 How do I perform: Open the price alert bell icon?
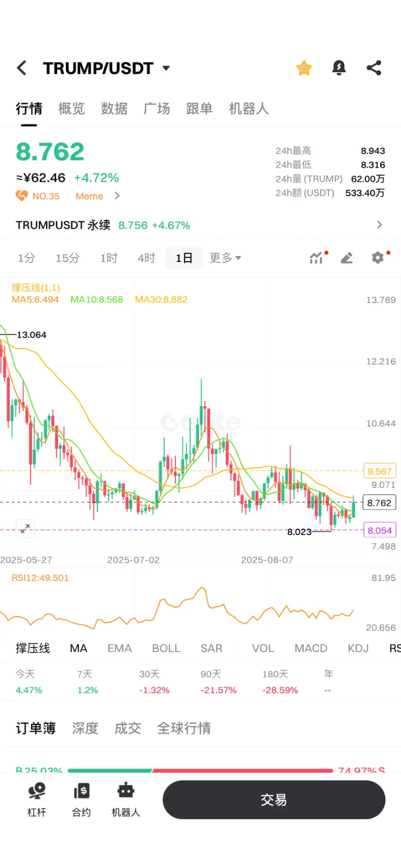click(339, 68)
